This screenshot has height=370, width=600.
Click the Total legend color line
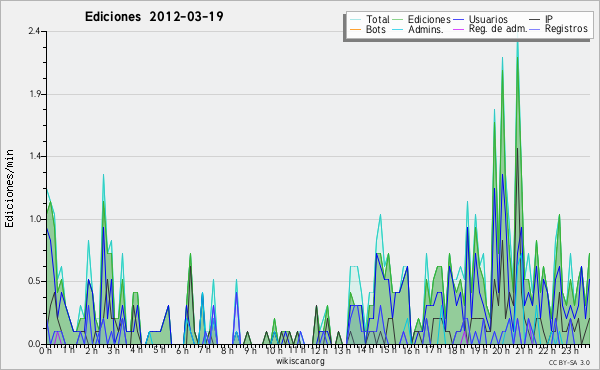pyautogui.click(x=355, y=20)
